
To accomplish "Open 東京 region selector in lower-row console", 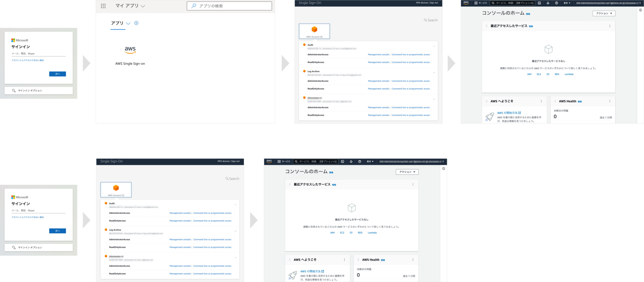I will point(370,161).
